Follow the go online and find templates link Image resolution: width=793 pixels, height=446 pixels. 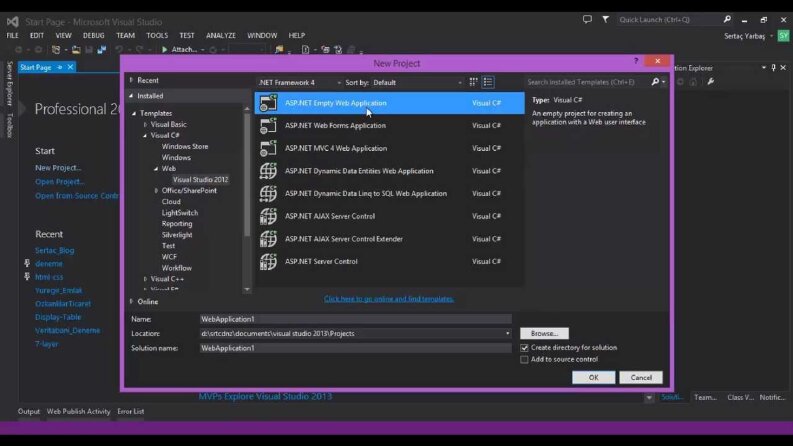point(388,299)
